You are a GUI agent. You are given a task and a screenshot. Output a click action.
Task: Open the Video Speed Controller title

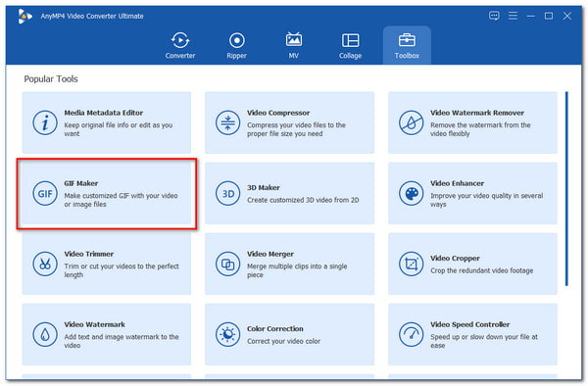coord(469,324)
